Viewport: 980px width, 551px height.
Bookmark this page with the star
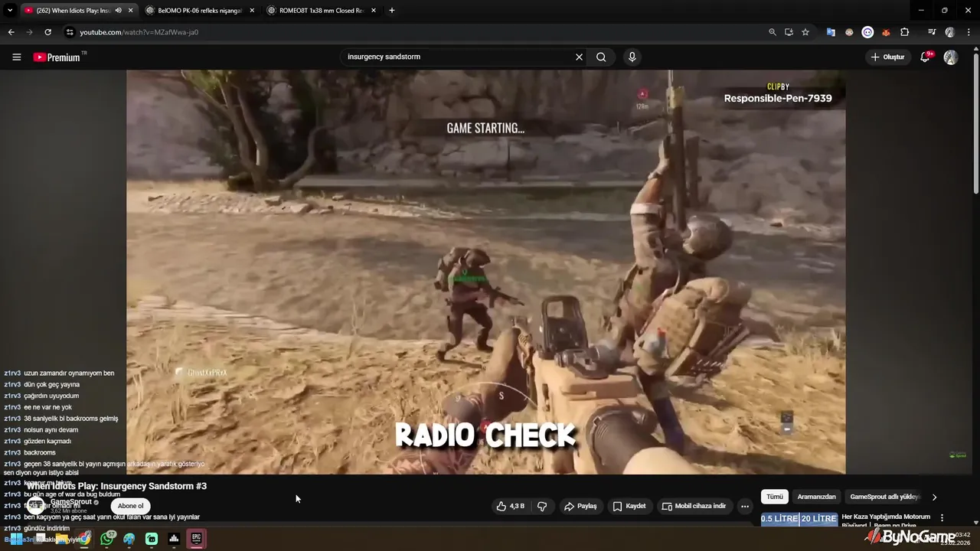[805, 32]
